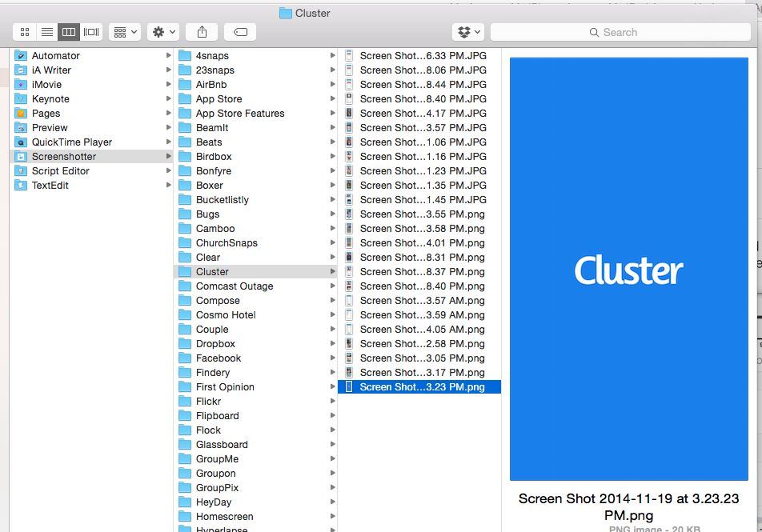
Task: Open the AirBnb folder
Action: click(x=255, y=85)
